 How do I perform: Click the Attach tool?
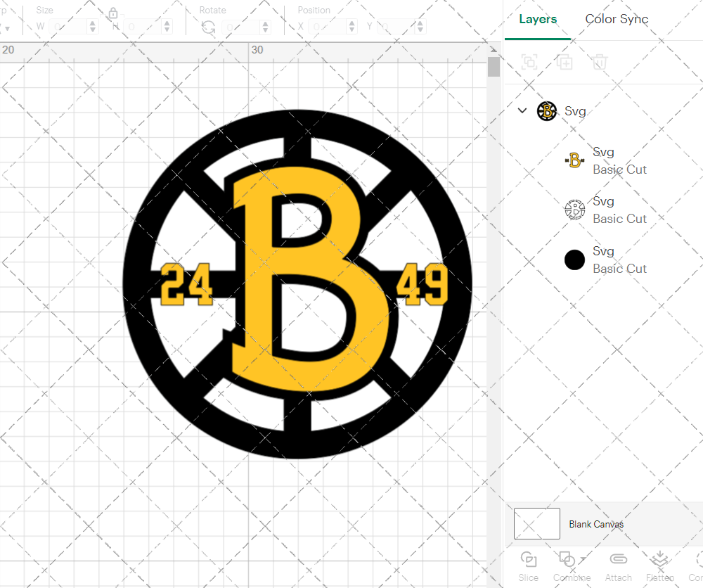click(x=618, y=566)
